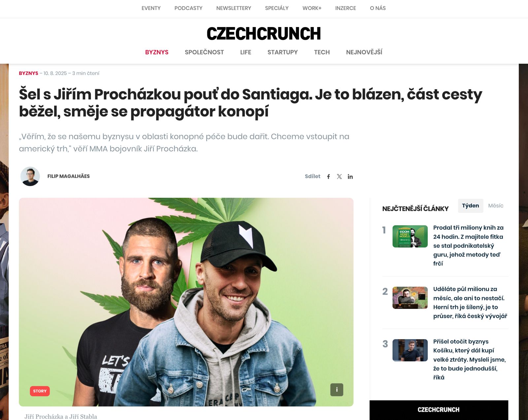Screen dimensions: 528x420
Task: Go to Podcasty in top bar
Action: pos(188,8)
